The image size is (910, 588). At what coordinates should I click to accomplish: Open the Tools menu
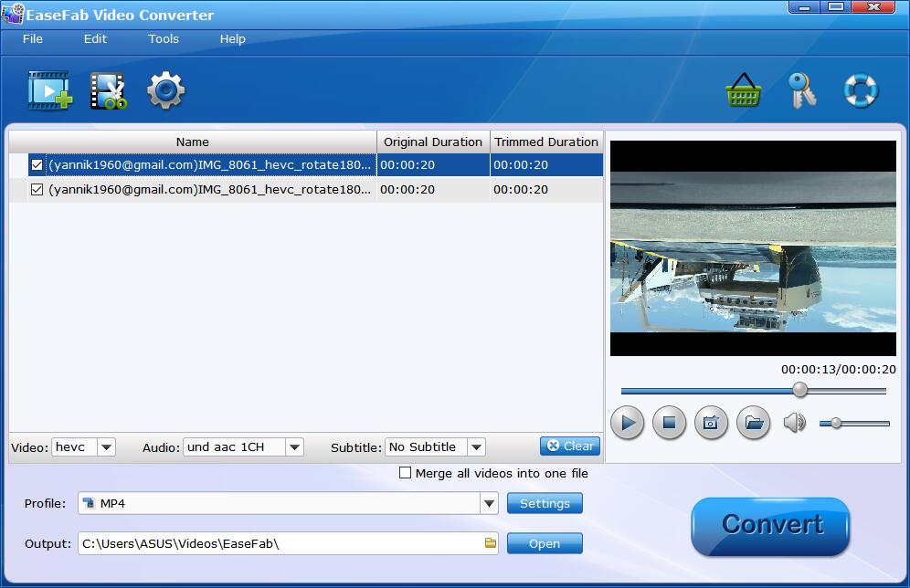[x=163, y=39]
